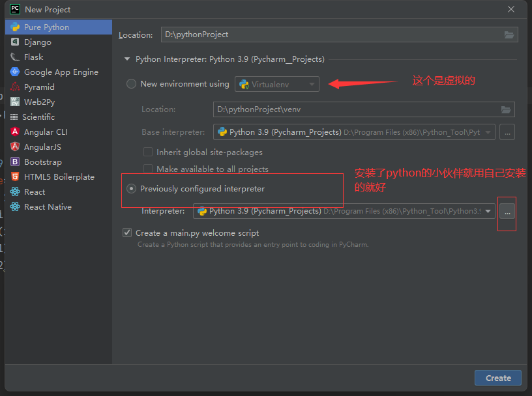Browse folder for venv Location

point(506,109)
